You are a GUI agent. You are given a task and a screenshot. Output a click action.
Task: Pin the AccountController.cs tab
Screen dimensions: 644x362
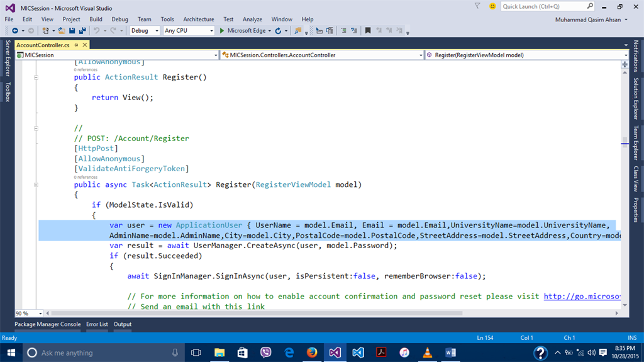pyautogui.click(x=75, y=45)
